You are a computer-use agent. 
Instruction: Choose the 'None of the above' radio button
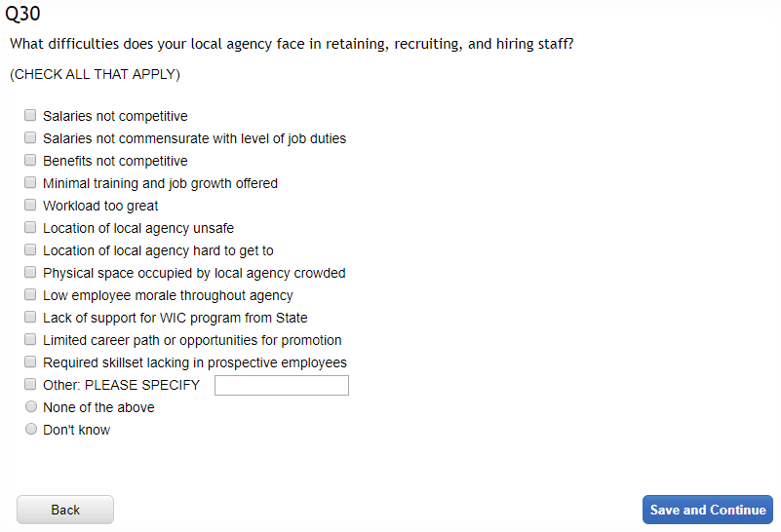point(31,406)
